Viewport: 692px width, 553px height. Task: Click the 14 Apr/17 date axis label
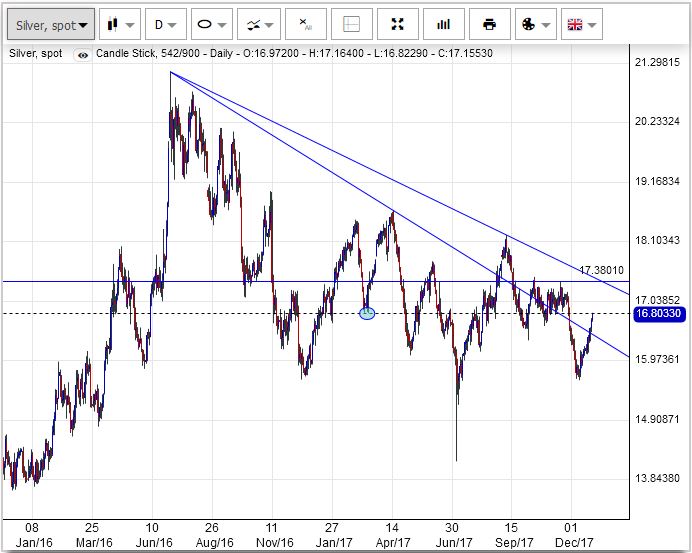tap(392, 535)
